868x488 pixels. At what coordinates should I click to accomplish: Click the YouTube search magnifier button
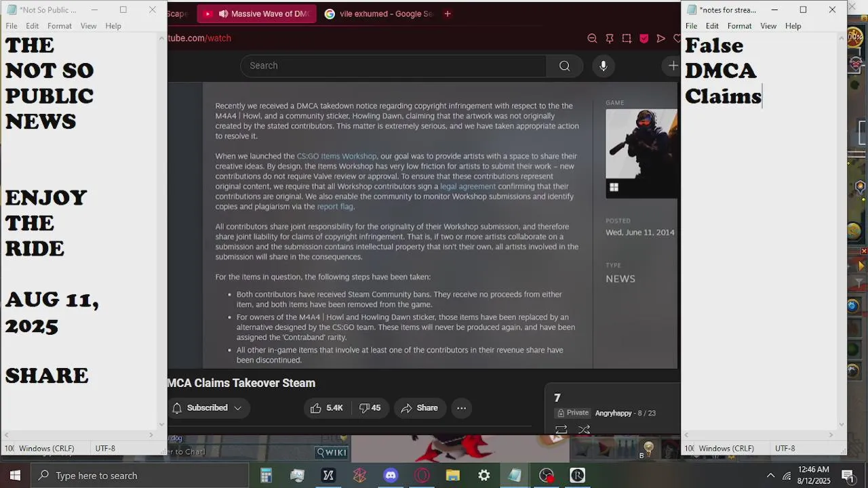pos(564,66)
